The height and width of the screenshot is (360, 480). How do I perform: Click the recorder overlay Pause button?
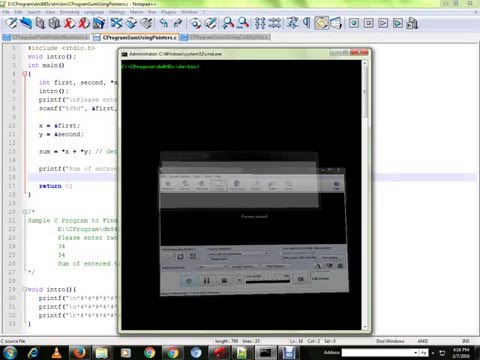pyautogui.click(x=206, y=281)
